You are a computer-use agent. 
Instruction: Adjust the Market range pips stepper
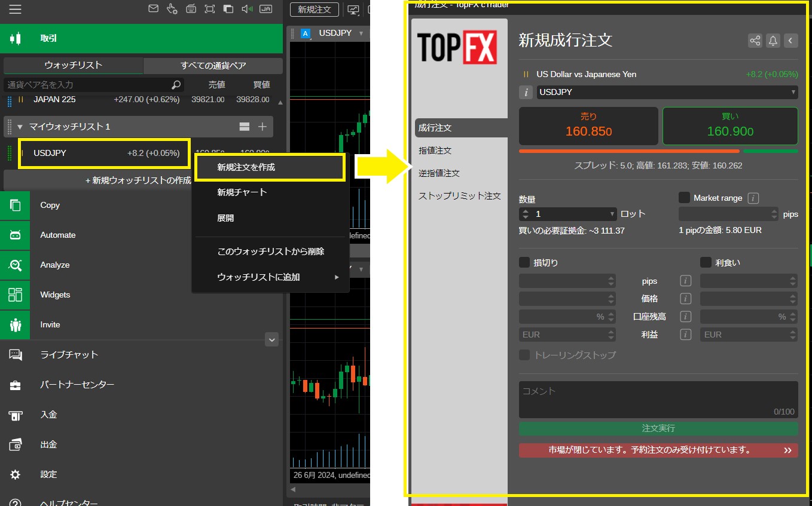[774, 214]
